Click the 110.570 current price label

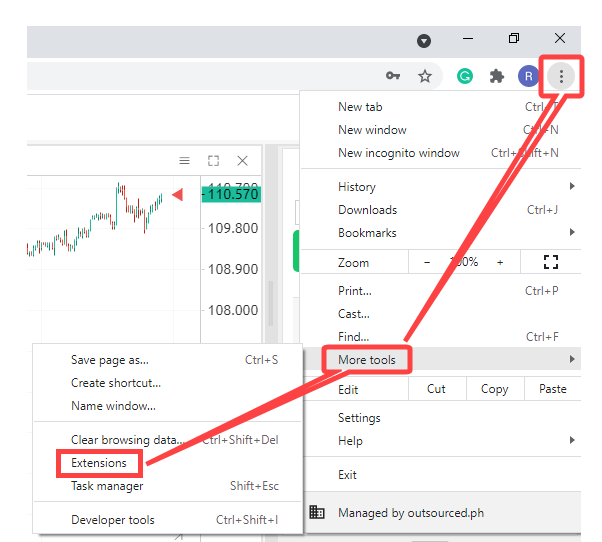232,194
